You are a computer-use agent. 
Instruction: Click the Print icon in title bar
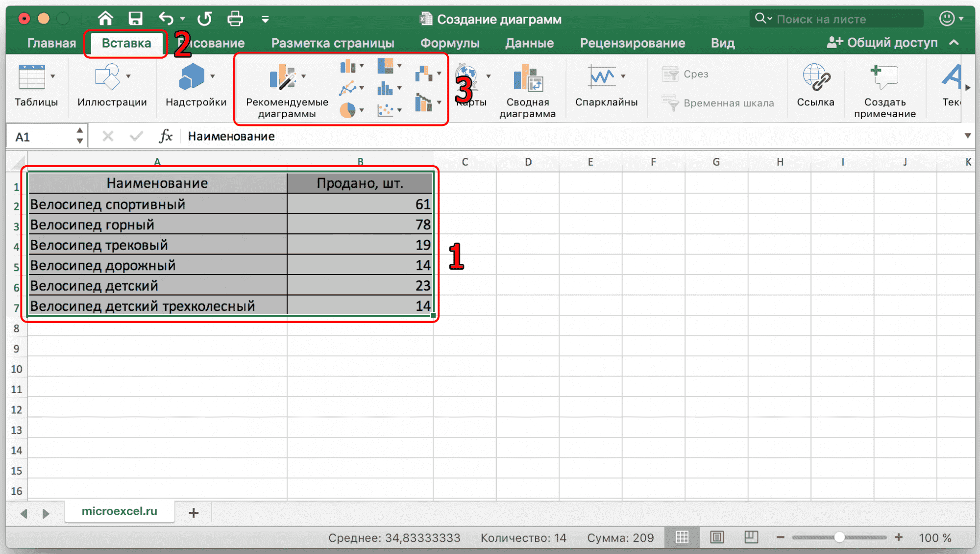pos(235,19)
